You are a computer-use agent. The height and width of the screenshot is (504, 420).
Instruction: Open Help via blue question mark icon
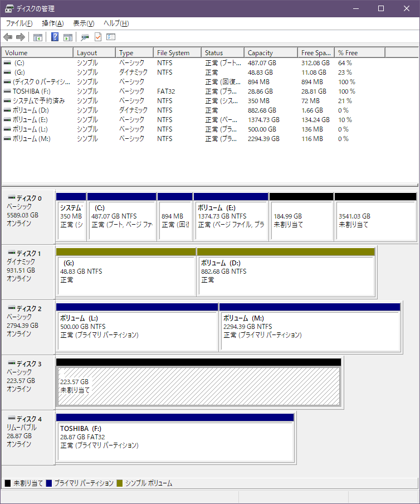pos(55,37)
